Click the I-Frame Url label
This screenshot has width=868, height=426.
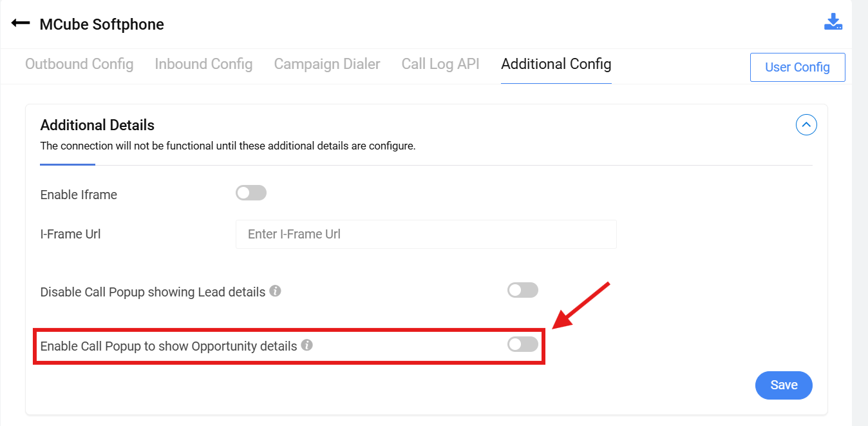[70, 234]
